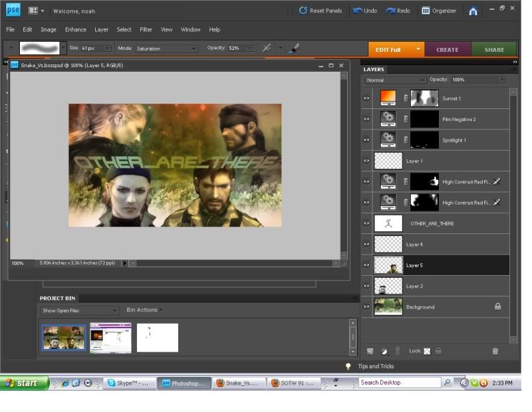Switch to the SHARE tab
The width and height of the screenshot is (532, 412).
click(x=494, y=50)
